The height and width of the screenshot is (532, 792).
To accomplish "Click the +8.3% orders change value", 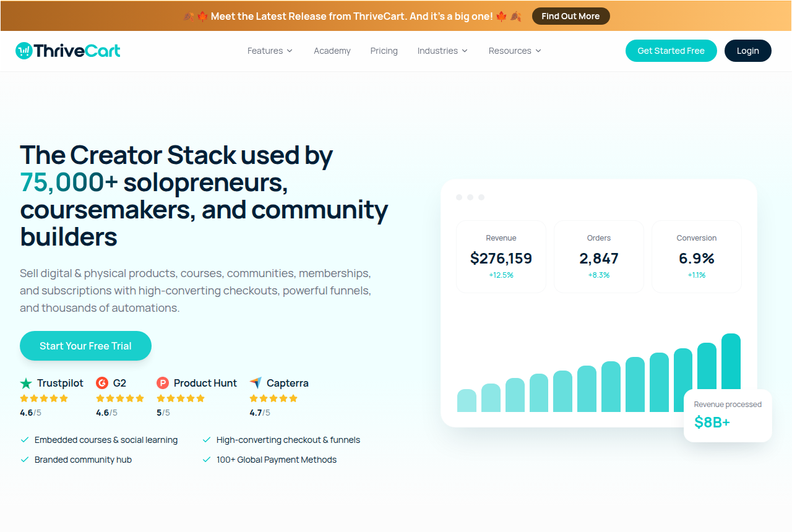I will pos(599,275).
